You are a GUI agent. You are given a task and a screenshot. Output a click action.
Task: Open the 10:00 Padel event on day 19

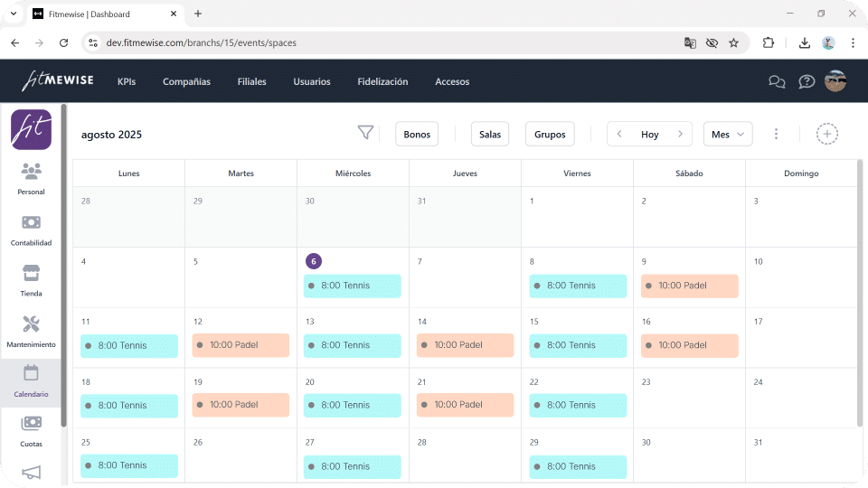click(x=241, y=405)
